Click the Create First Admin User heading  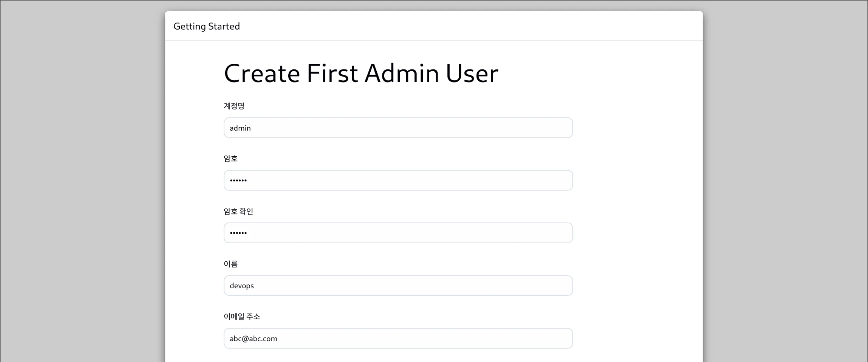coord(361,73)
